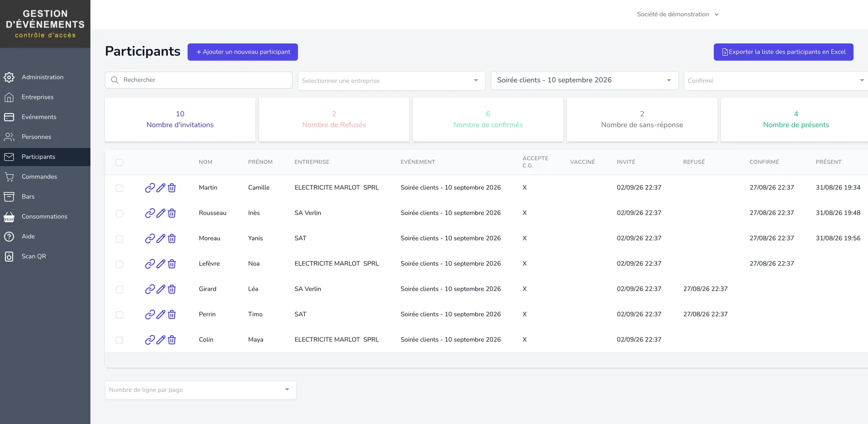Click the link icon for Colin
The width and height of the screenshot is (868, 424).
pyautogui.click(x=150, y=340)
